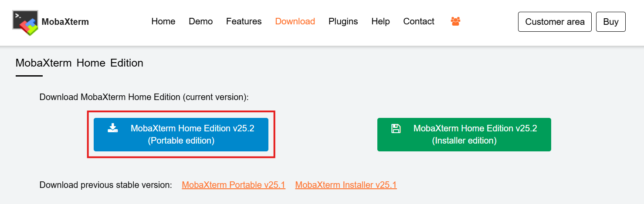Select the highlighted Download menu item
The image size is (644, 204).
[x=295, y=21]
